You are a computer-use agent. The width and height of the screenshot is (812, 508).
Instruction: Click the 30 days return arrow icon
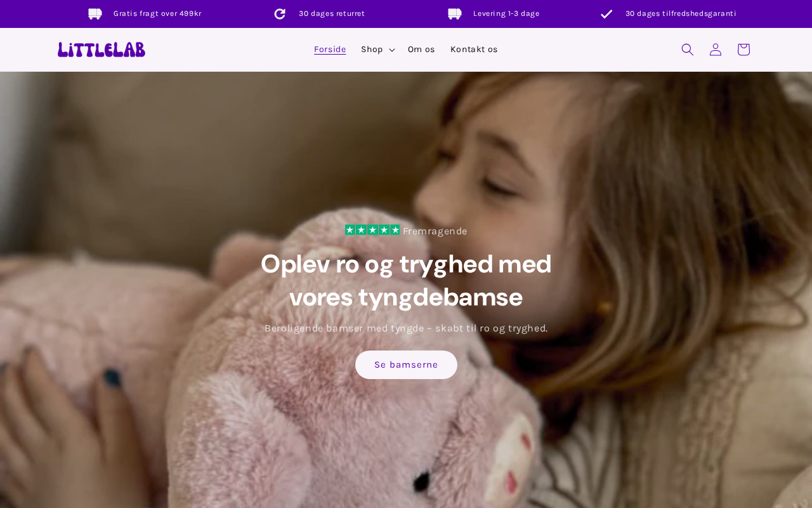280,14
